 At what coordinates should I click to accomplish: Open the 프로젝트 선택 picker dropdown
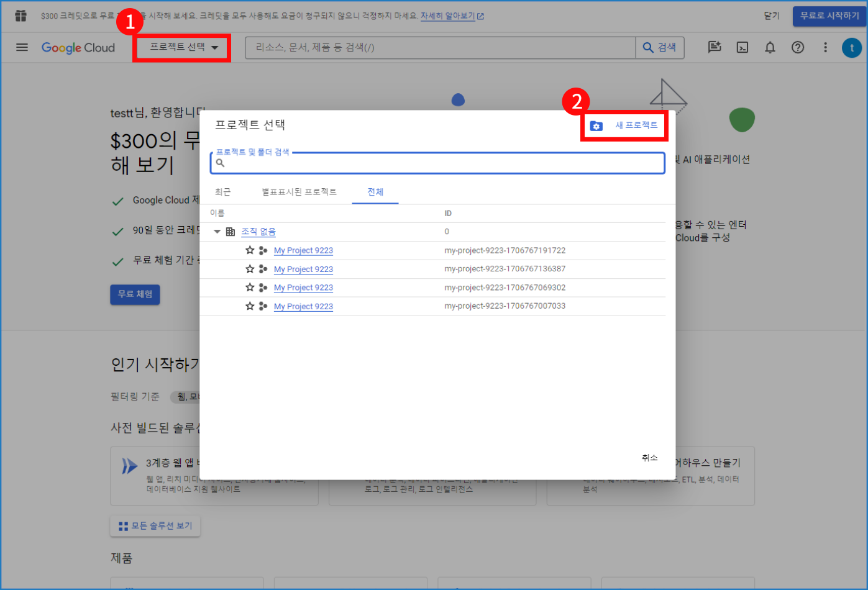[181, 47]
